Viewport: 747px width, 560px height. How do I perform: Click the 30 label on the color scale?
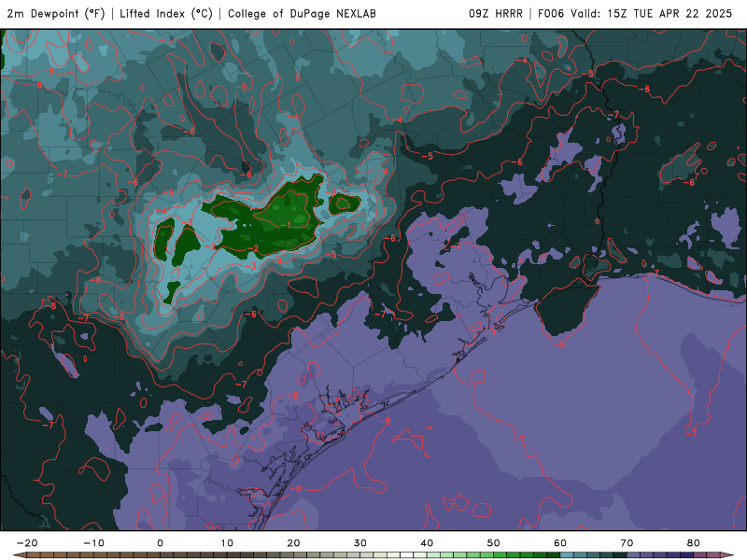pyautogui.click(x=360, y=543)
